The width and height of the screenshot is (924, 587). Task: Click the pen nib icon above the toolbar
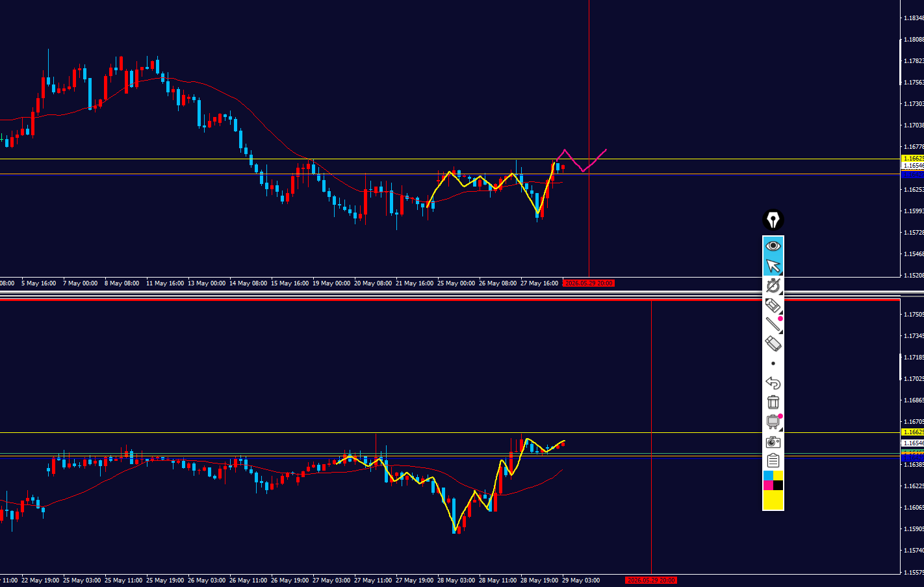(x=773, y=220)
